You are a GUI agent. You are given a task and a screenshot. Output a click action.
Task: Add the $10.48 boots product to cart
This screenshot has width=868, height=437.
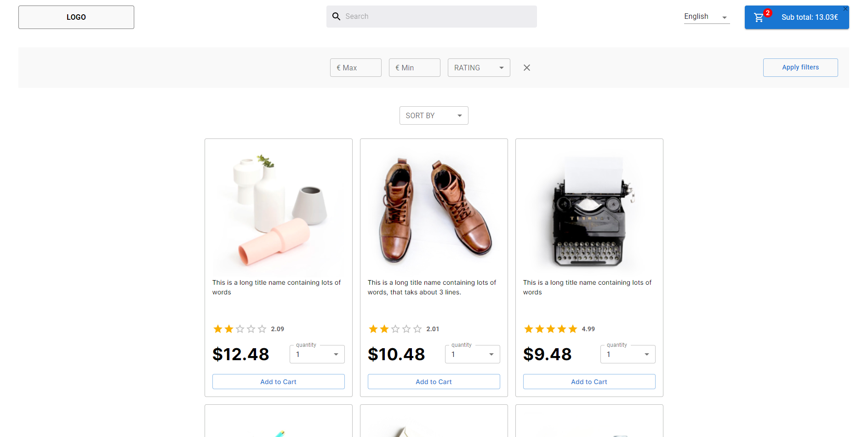tap(434, 382)
